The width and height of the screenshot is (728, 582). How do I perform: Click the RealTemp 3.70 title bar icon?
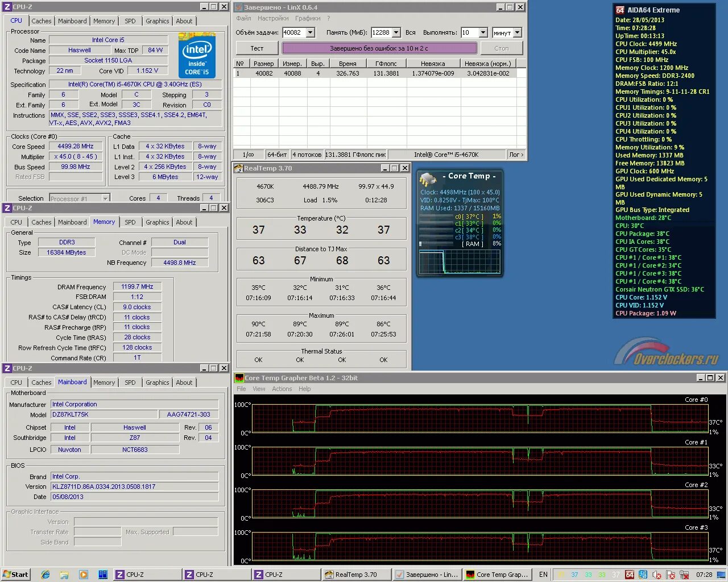(x=239, y=168)
